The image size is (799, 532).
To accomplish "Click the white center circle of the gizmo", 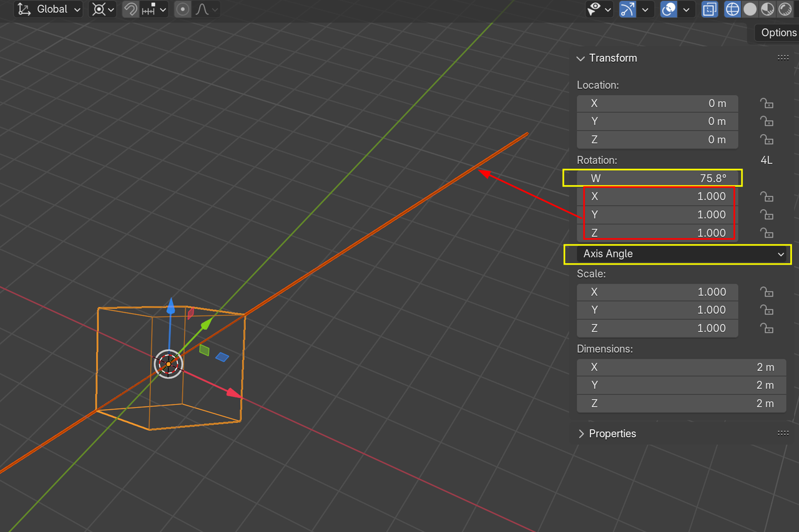I will (x=168, y=364).
